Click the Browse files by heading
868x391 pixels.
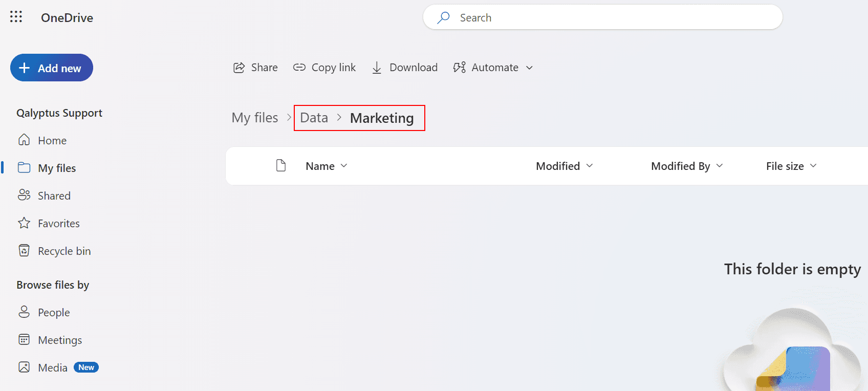click(53, 285)
